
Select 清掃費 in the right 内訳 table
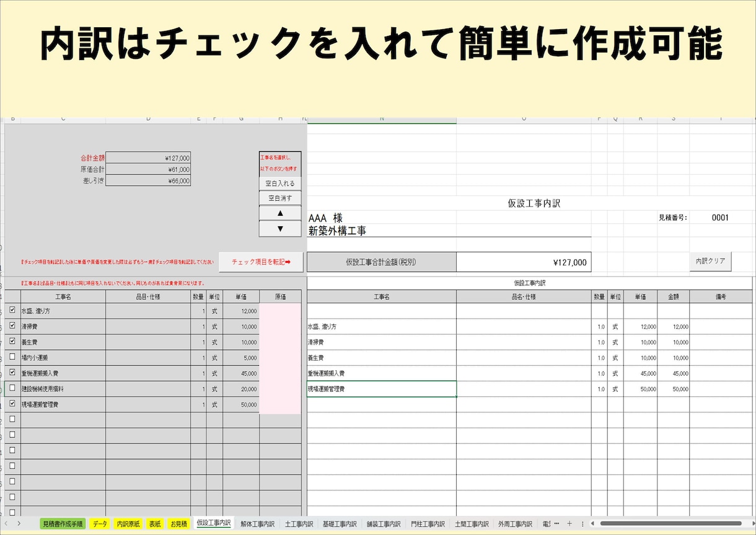coord(382,342)
